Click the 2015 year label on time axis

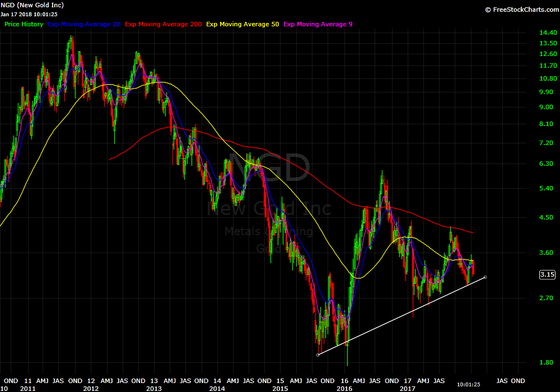[x=280, y=389]
